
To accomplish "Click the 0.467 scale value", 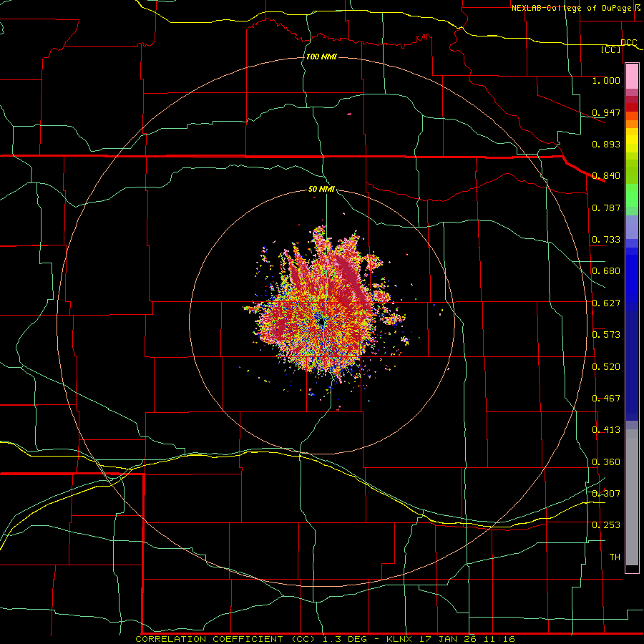I will point(606,398).
